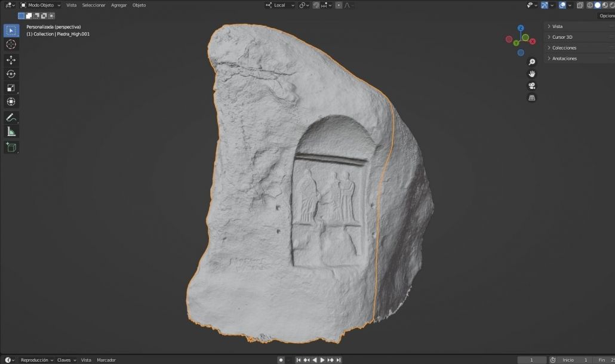The width and height of the screenshot is (615, 364).
Task: Select the Annotate pencil tool
Action: click(x=11, y=118)
